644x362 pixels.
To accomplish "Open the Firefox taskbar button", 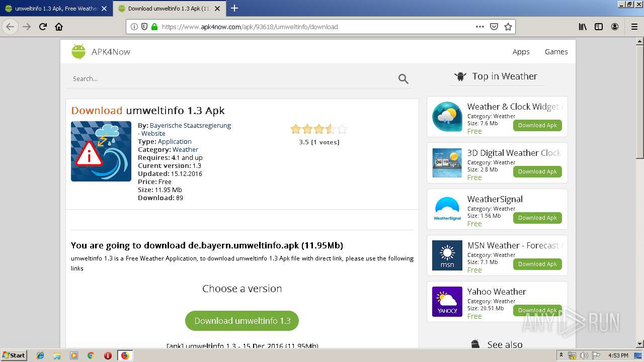I will pyautogui.click(x=125, y=355).
